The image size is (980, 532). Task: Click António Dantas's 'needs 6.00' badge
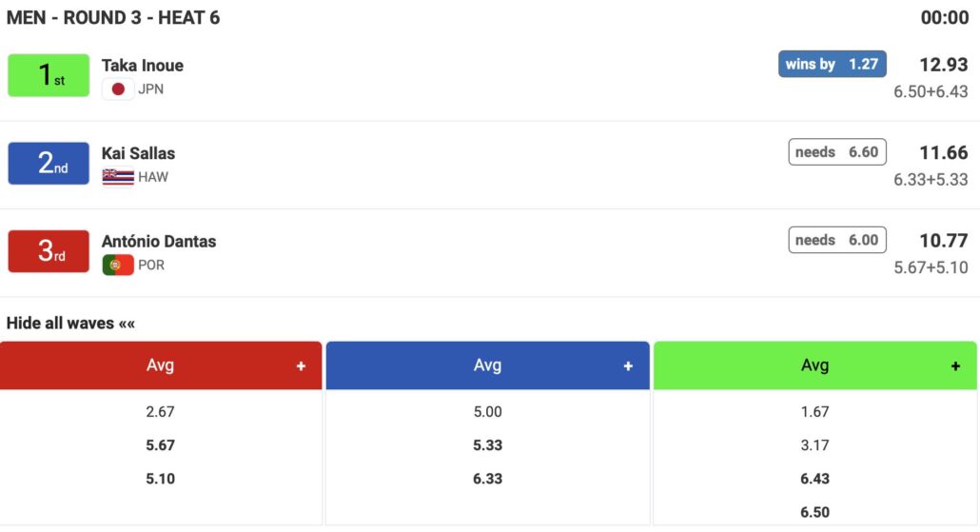point(837,240)
